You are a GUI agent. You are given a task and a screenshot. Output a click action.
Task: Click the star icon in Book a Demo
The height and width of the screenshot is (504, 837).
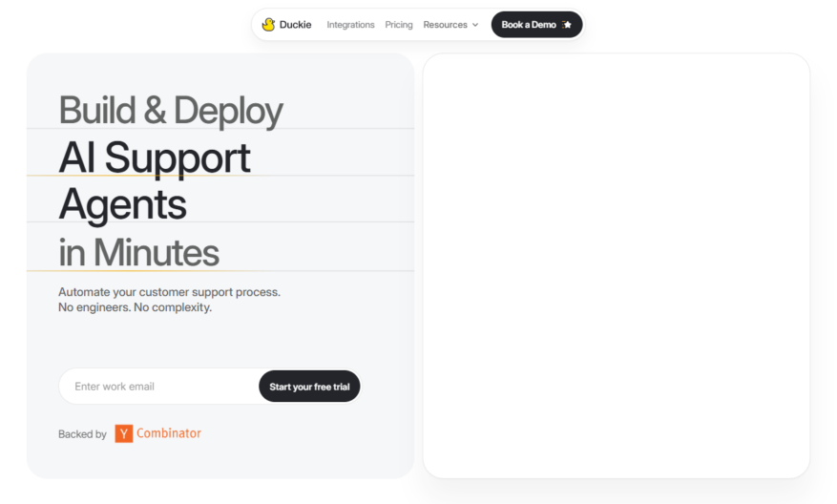pos(567,25)
